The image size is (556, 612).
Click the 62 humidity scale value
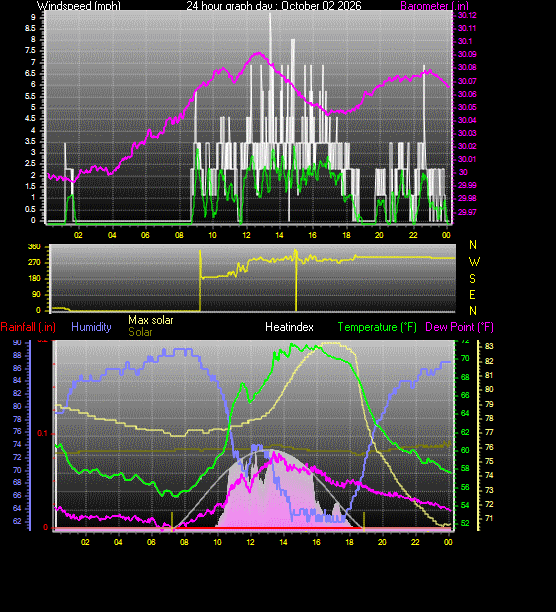tap(17, 521)
